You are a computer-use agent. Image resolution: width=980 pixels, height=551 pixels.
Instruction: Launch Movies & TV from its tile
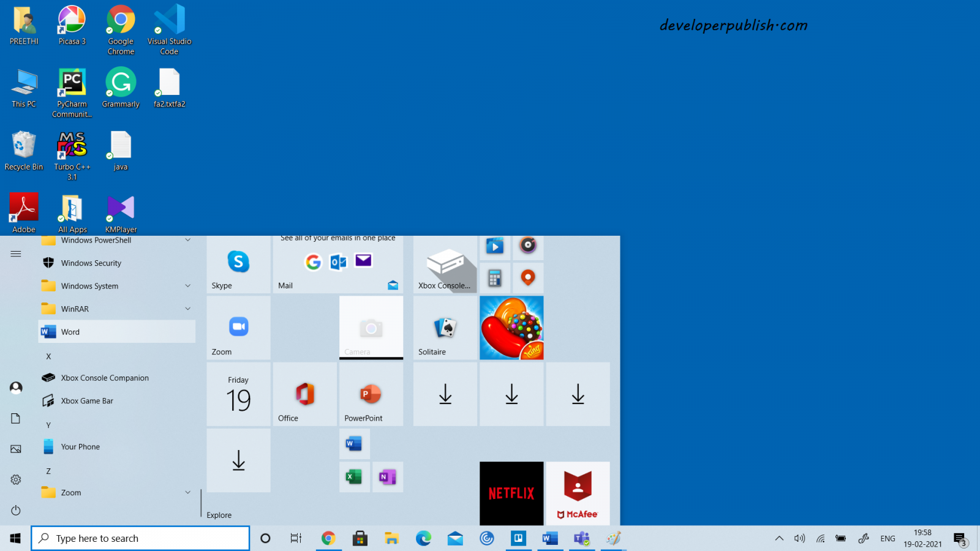495,247
